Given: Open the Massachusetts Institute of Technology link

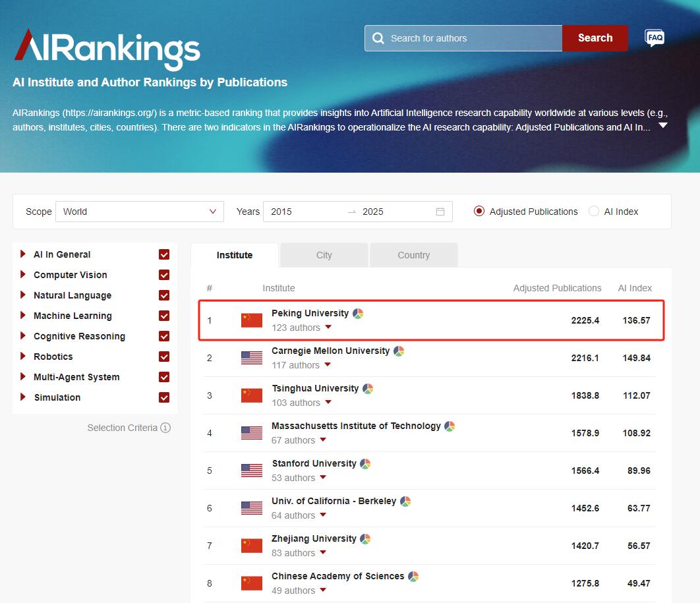Looking at the screenshot, I should [x=356, y=426].
